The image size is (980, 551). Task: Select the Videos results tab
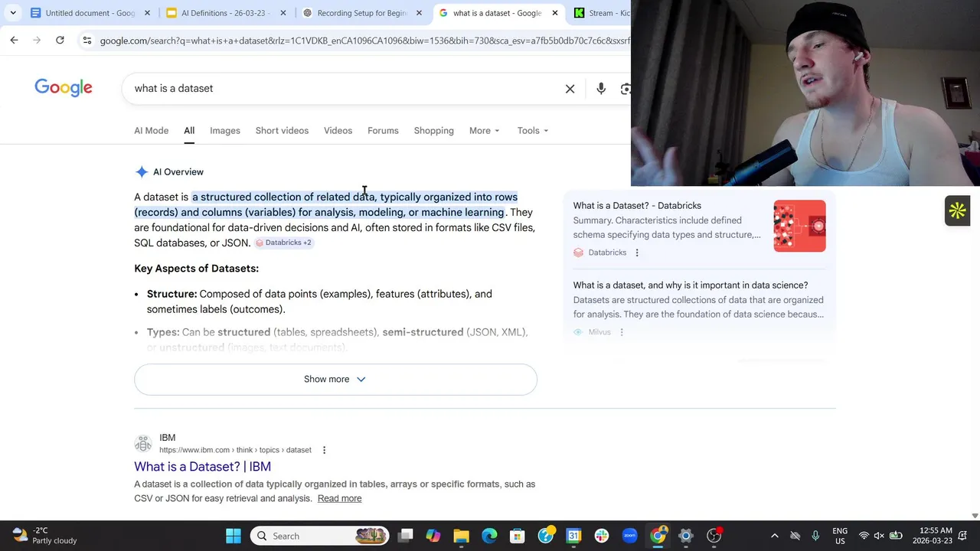[x=338, y=130]
